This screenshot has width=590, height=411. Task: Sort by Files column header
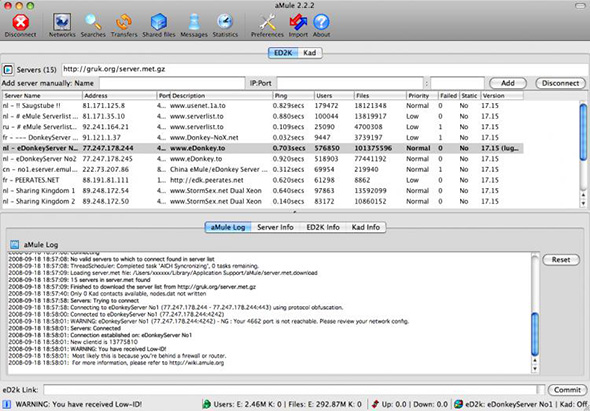[x=380, y=96]
